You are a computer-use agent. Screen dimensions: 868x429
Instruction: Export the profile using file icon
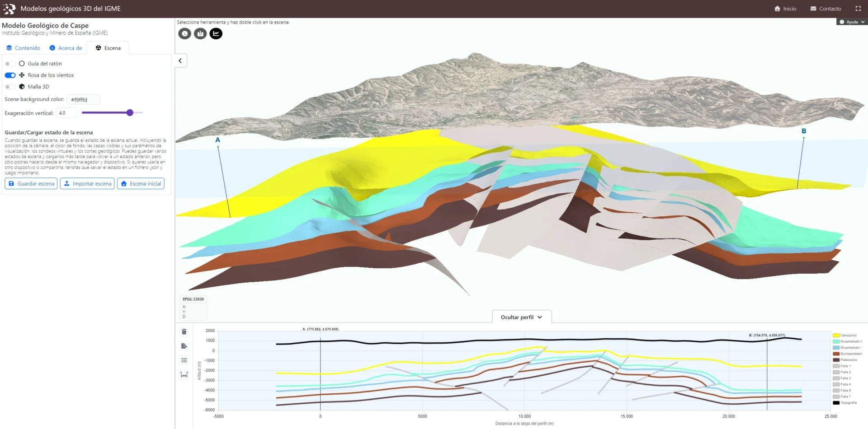pos(184,346)
